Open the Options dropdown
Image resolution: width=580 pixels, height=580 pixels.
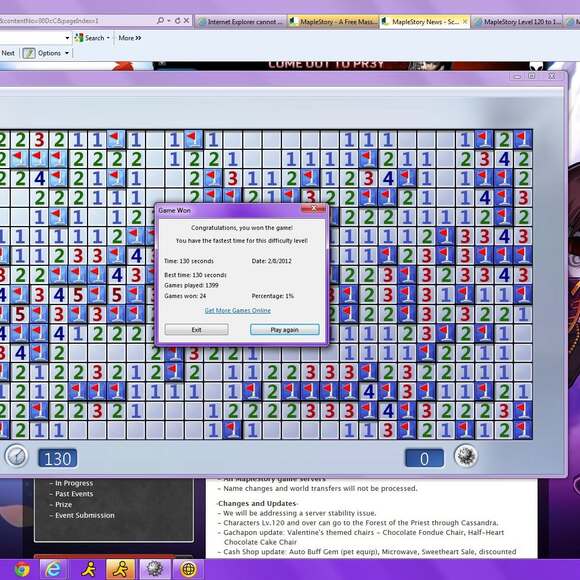[x=46, y=53]
